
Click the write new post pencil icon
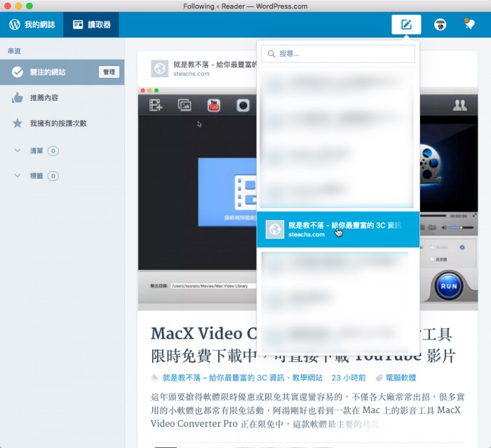coord(406,25)
